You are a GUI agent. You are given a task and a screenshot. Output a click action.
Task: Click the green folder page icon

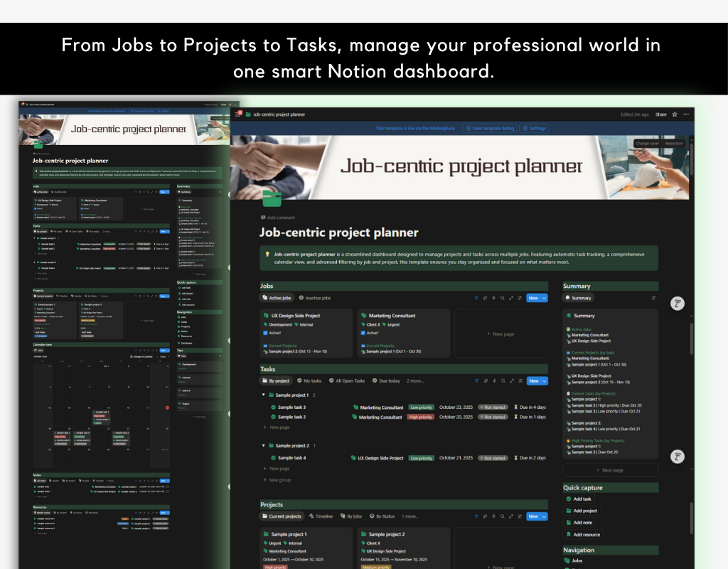[272, 198]
